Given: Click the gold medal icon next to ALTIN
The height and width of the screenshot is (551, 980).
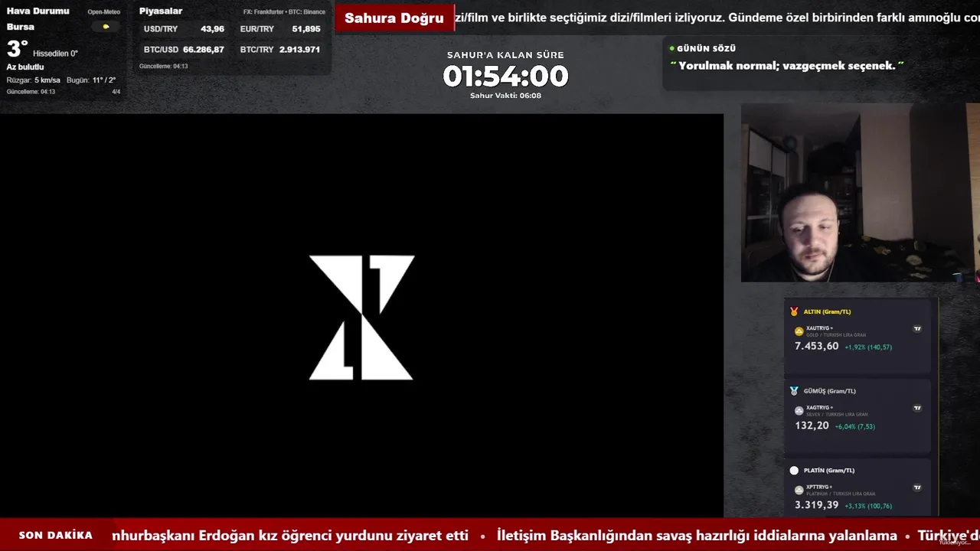Looking at the screenshot, I should pos(794,311).
